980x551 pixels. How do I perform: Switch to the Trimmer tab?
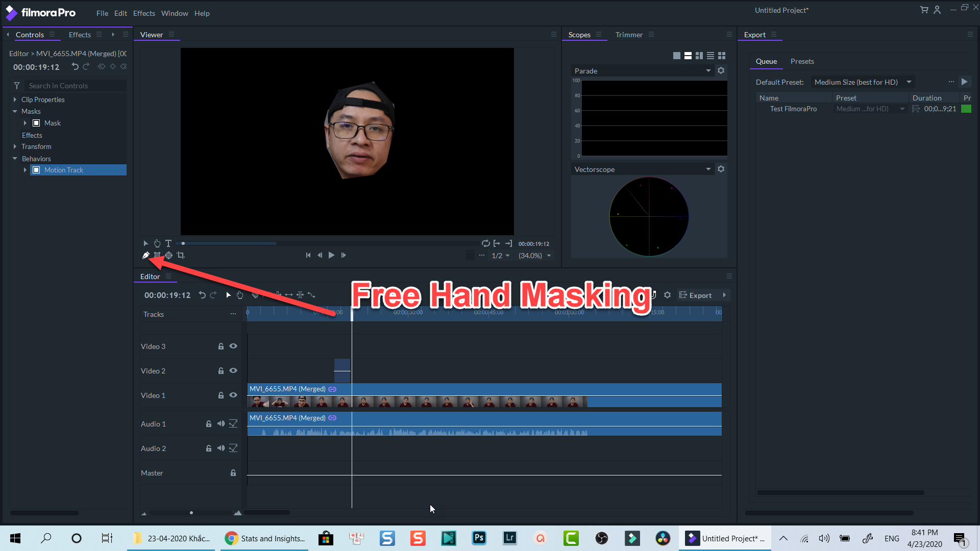click(629, 35)
